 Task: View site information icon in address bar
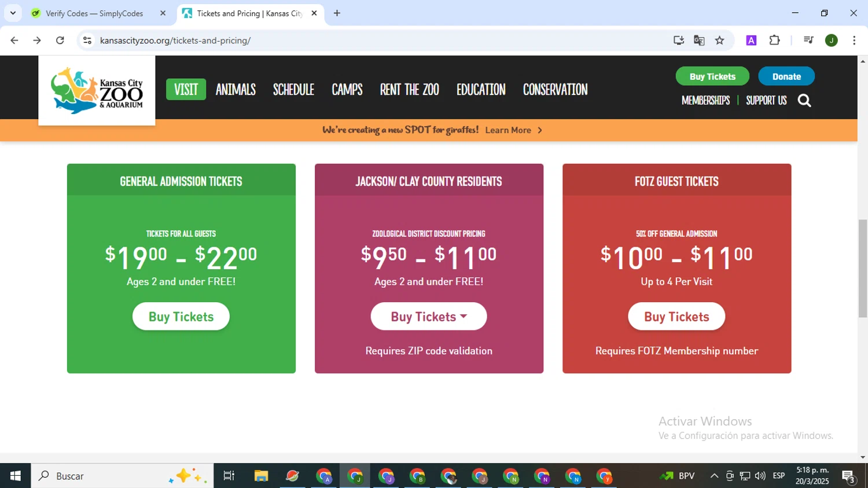87,41
